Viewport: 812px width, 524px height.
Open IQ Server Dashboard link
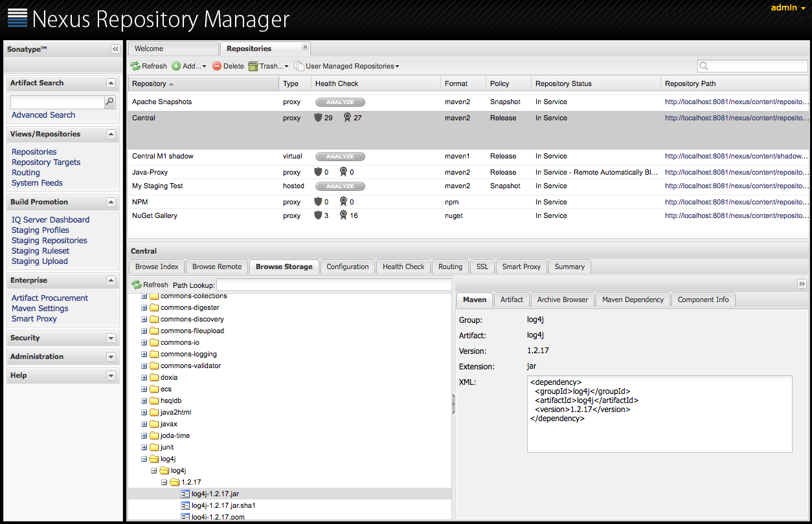point(51,220)
